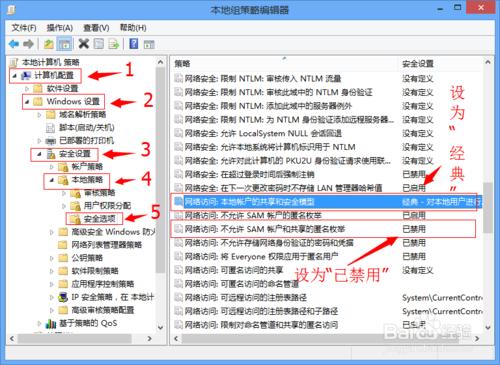Open the 操作(A) menu
The image size is (500, 365).
[x=60, y=28]
